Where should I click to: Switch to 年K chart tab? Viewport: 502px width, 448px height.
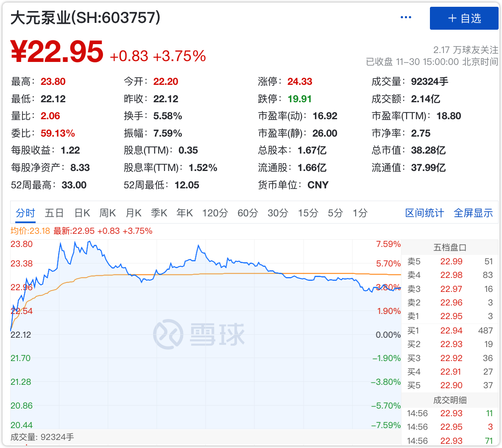pos(185,213)
